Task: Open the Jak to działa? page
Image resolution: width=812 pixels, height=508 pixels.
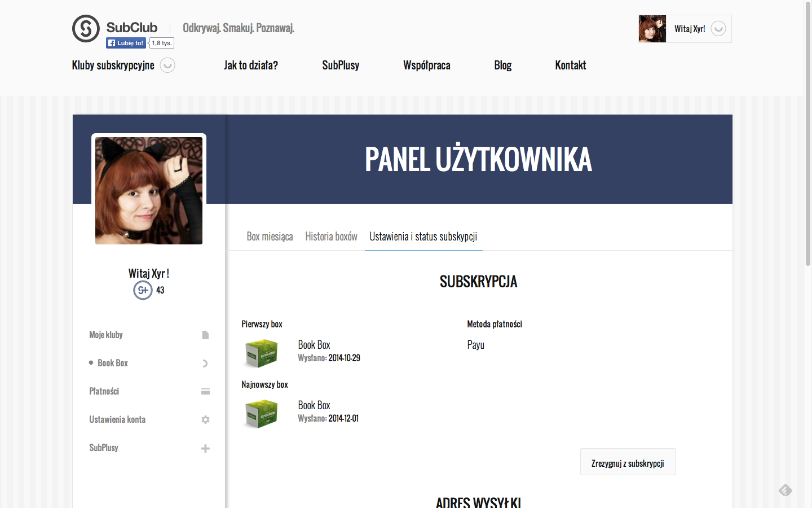Action: pos(251,65)
